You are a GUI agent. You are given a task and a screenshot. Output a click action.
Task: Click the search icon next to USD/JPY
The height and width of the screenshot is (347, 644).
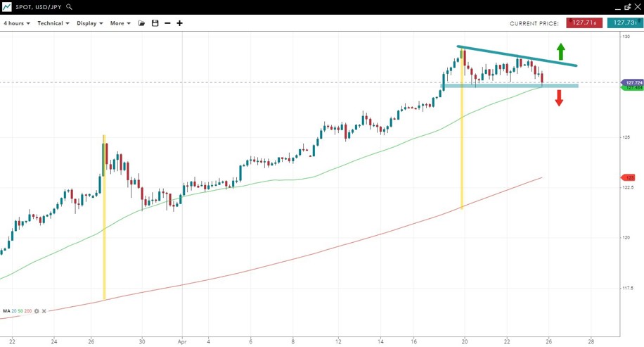coord(69,7)
